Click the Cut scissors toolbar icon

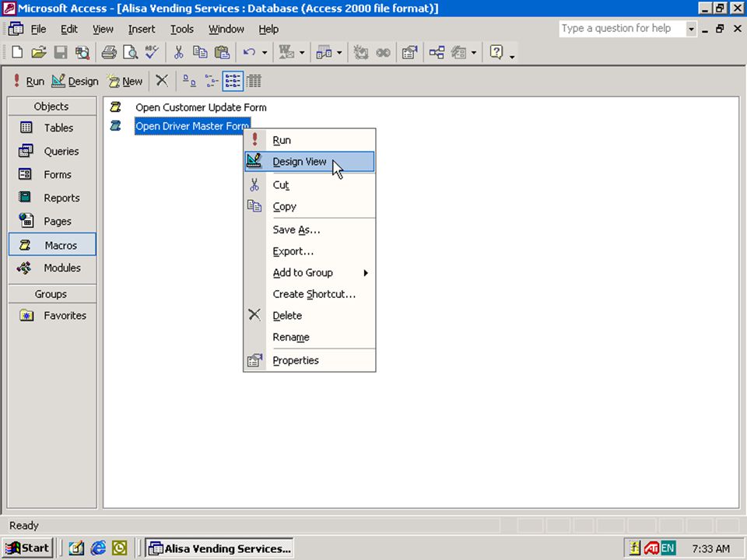point(179,52)
